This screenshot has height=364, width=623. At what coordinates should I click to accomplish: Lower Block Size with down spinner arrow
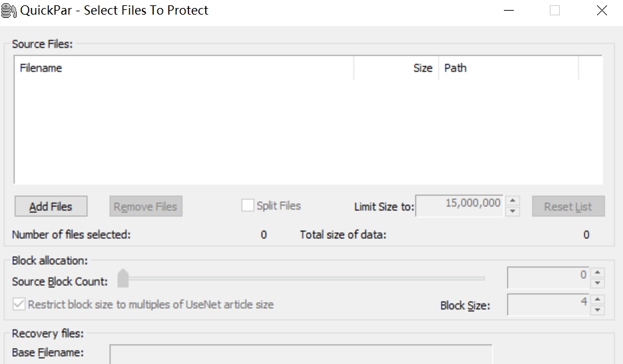[597, 310]
